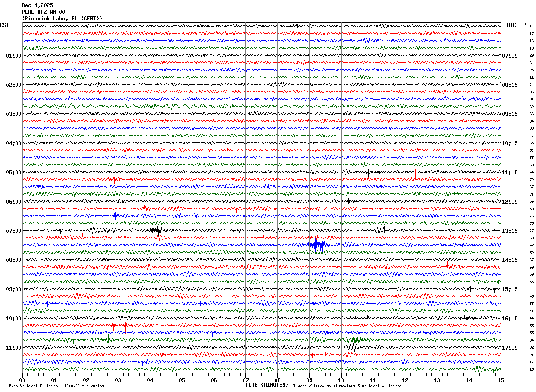Screen dimensions: 536x392
Task: Click the 07:15 UTC time label
Action: click(x=509, y=56)
